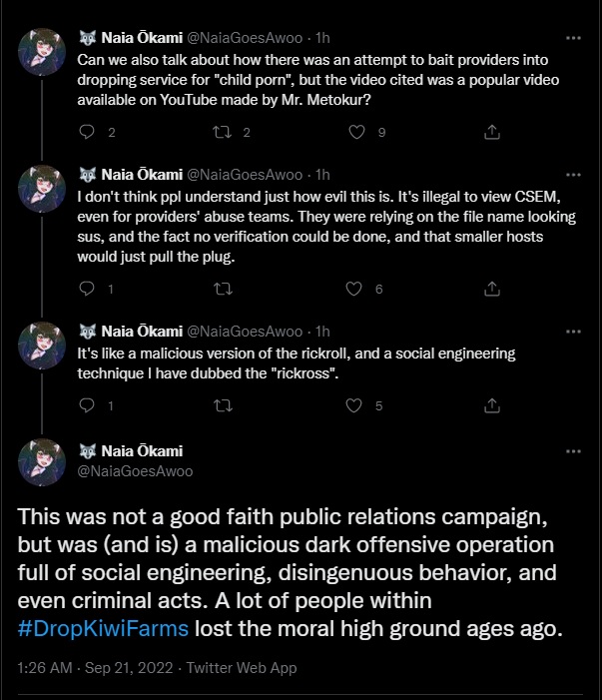Like the tweet with 6 likes
The image size is (602, 700).
click(x=352, y=289)
